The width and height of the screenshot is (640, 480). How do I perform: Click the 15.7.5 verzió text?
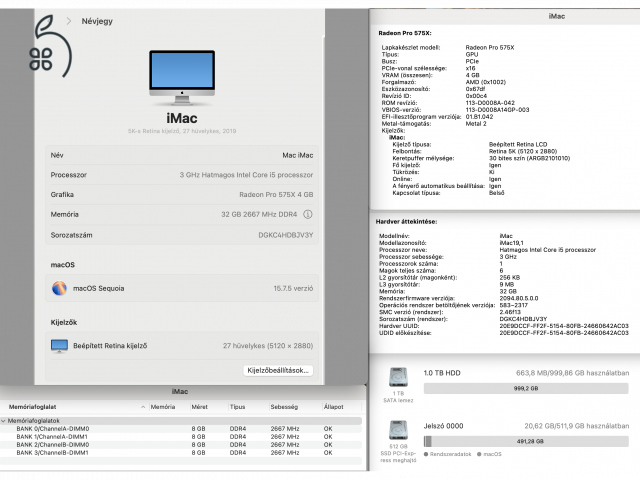pos(293,288)
